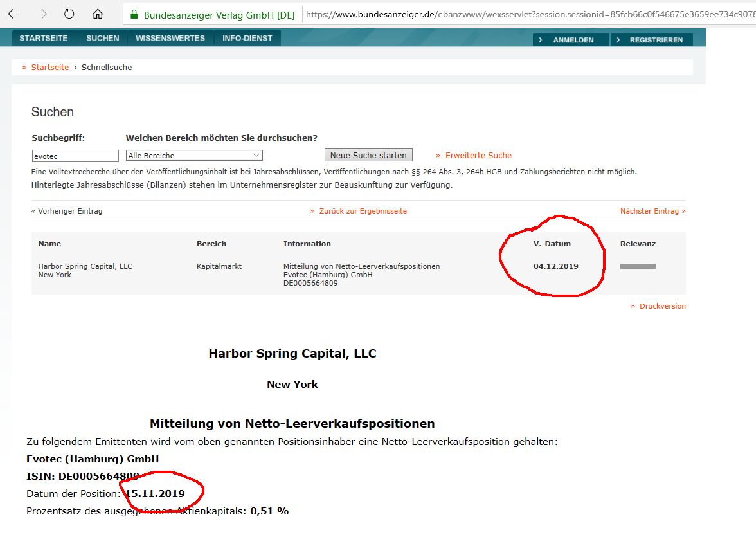Click the Information column header
The image size is (756, 555).
[x=307, y=244]
